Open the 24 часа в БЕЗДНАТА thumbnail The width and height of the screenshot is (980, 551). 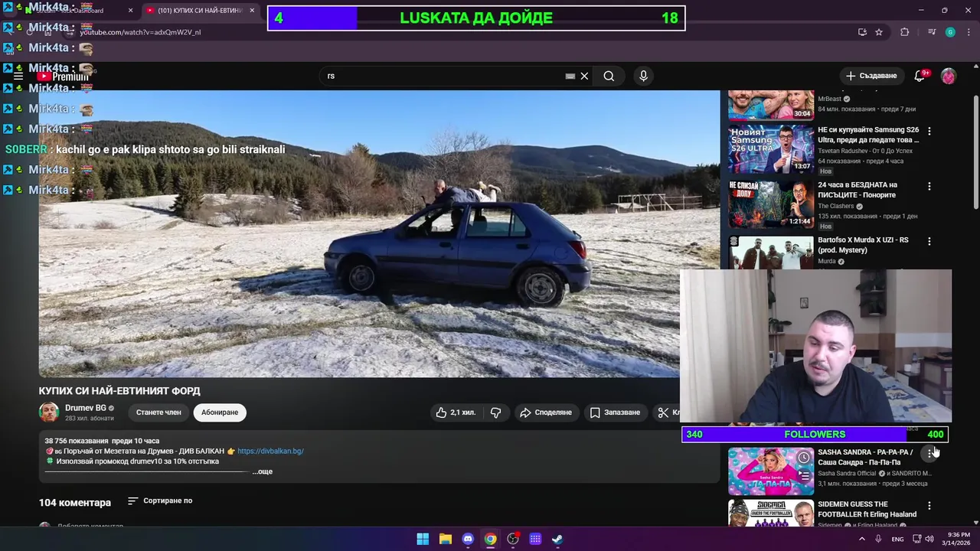[x=771, y=204]
